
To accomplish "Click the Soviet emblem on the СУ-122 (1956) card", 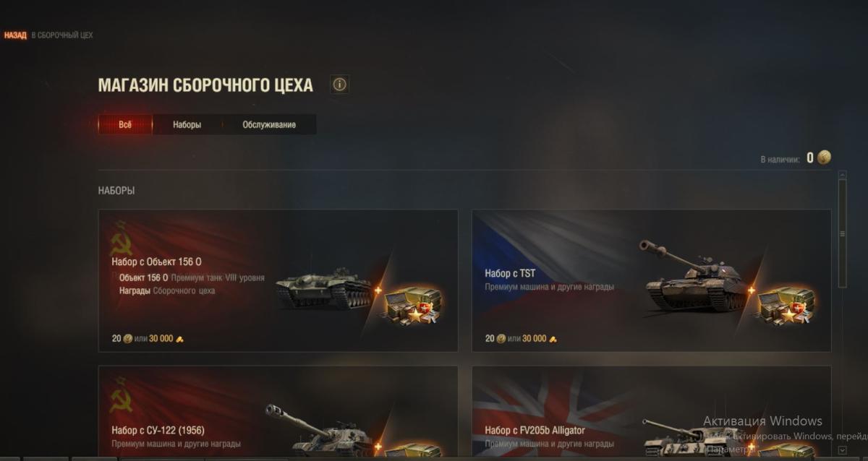I will pos(122,395).
